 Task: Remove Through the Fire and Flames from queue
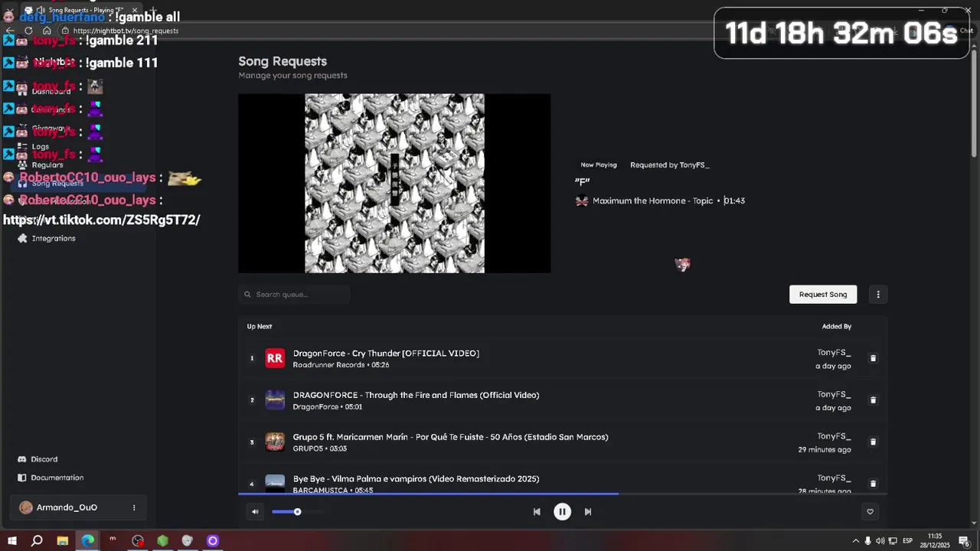coord(873,400)
